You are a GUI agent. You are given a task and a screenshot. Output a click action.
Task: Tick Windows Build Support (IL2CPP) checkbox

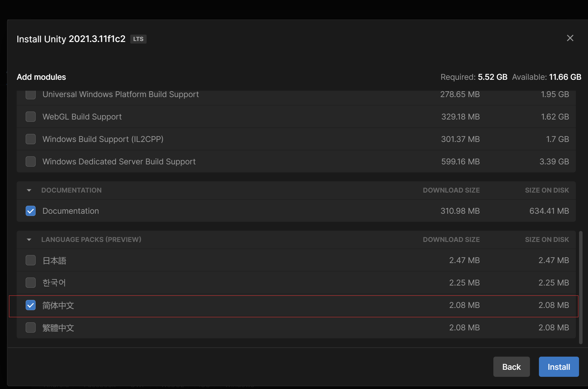pyautogui.click(x=31, y=139)
